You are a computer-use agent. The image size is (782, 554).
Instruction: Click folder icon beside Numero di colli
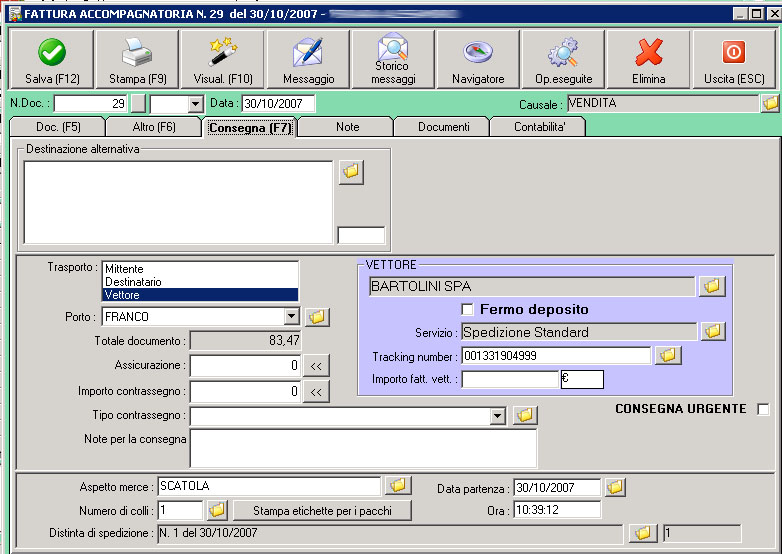tap(217, 510)
